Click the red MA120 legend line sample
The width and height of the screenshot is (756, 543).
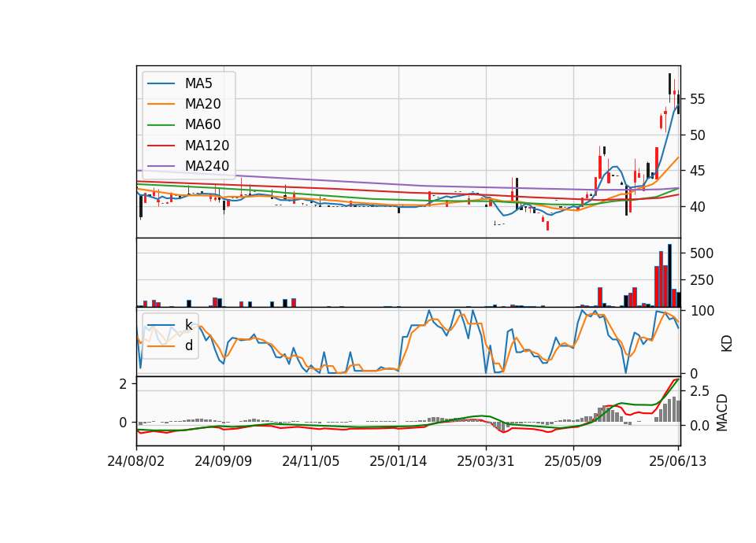pos(161,146)
